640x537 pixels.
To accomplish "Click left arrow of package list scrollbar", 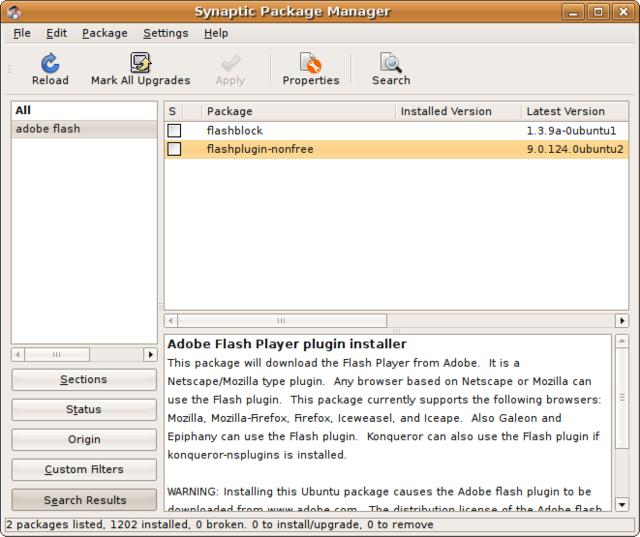I will 171,321.
